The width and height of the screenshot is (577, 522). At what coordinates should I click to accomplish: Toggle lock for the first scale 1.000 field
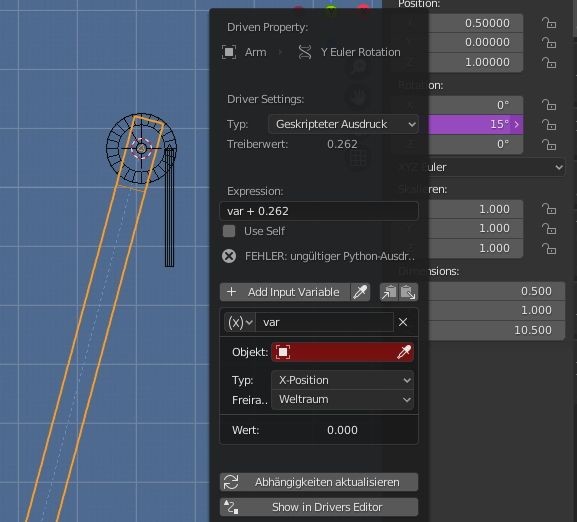[549, 209]
